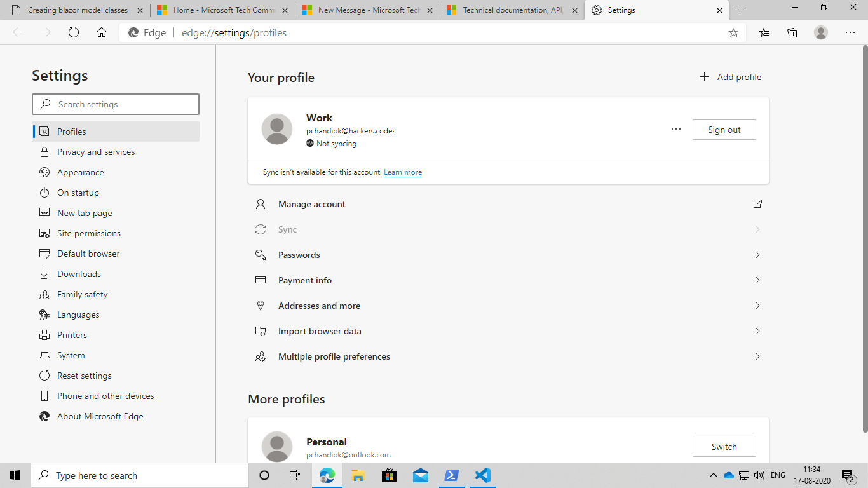Launch Microsoft Edge from the taskbar
868x488 pixels.
[x=327, y=475]
